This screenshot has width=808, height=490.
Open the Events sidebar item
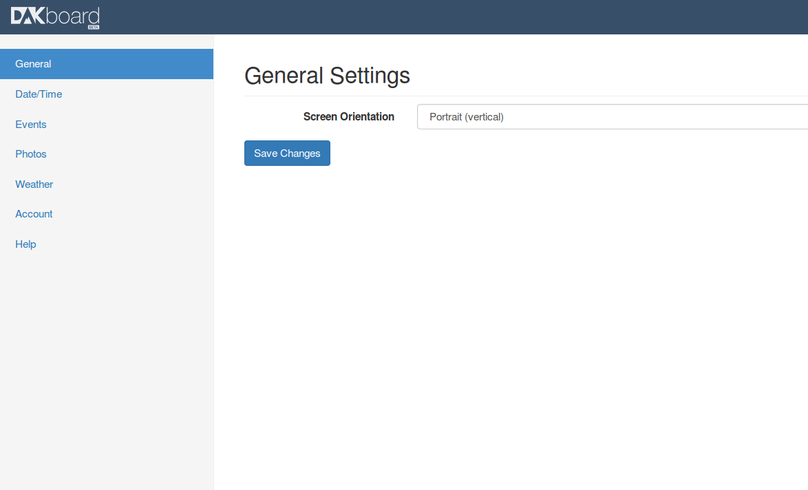click(x=31, y=124)
